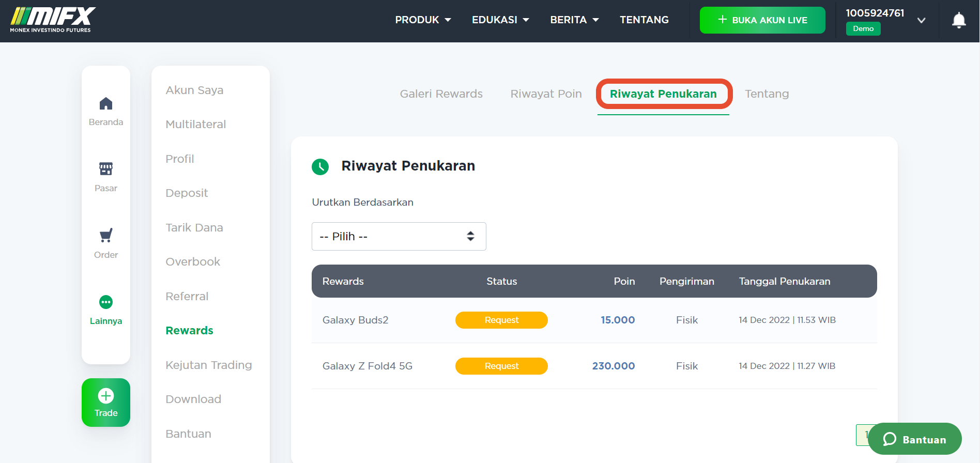The height and width of the screenshot is (463, 980).
Task: Click the clock icon beside Riwayat Penukaran
Action: (320, 166)
